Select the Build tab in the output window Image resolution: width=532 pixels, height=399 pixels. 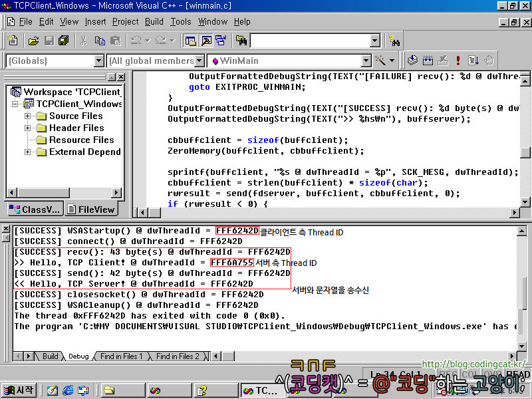click(50, 356)
